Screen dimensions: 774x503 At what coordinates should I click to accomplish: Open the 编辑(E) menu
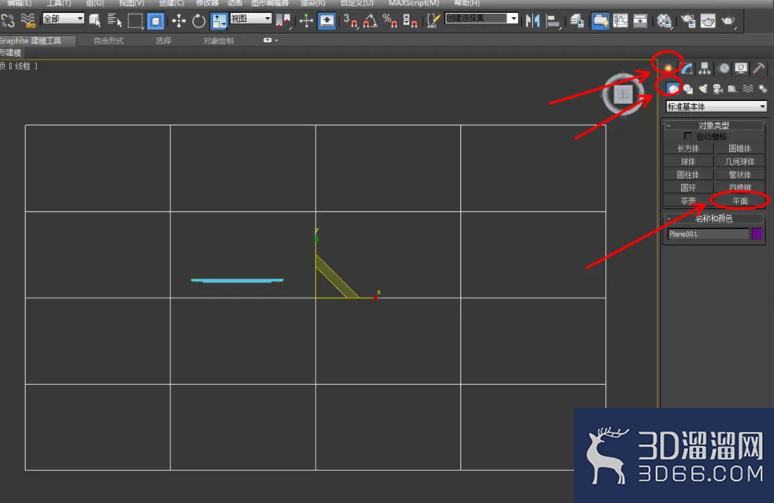coord(19,3)
